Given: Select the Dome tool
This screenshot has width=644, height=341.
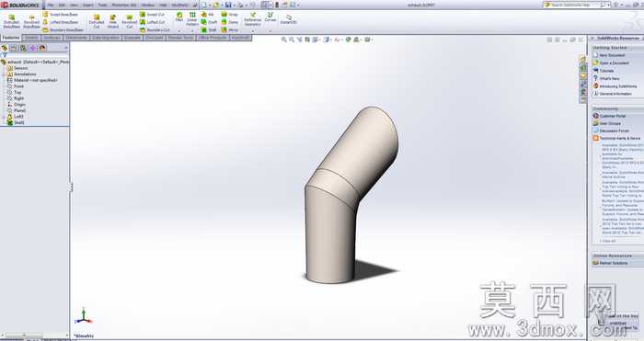Looking at the screenshot, I should (x=230, y=22).
